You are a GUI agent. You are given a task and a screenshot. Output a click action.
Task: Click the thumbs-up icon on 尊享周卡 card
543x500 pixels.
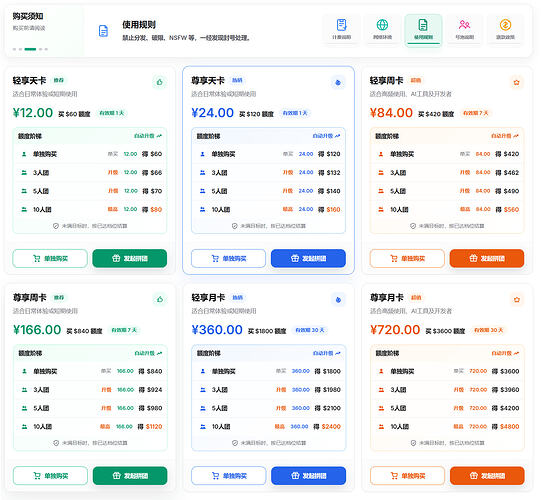pos(160,299)
